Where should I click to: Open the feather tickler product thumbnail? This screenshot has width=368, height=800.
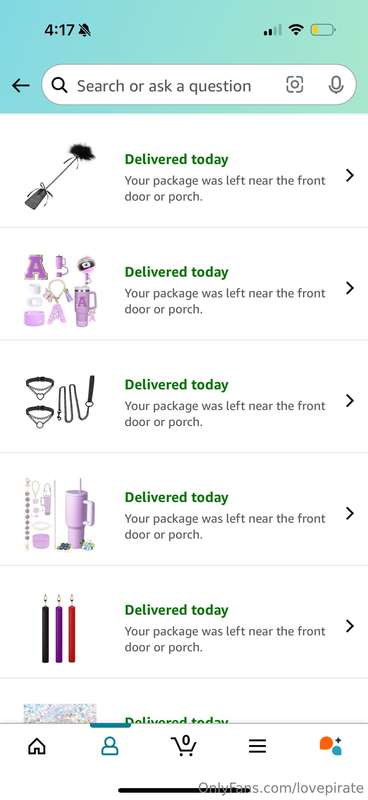60,177
